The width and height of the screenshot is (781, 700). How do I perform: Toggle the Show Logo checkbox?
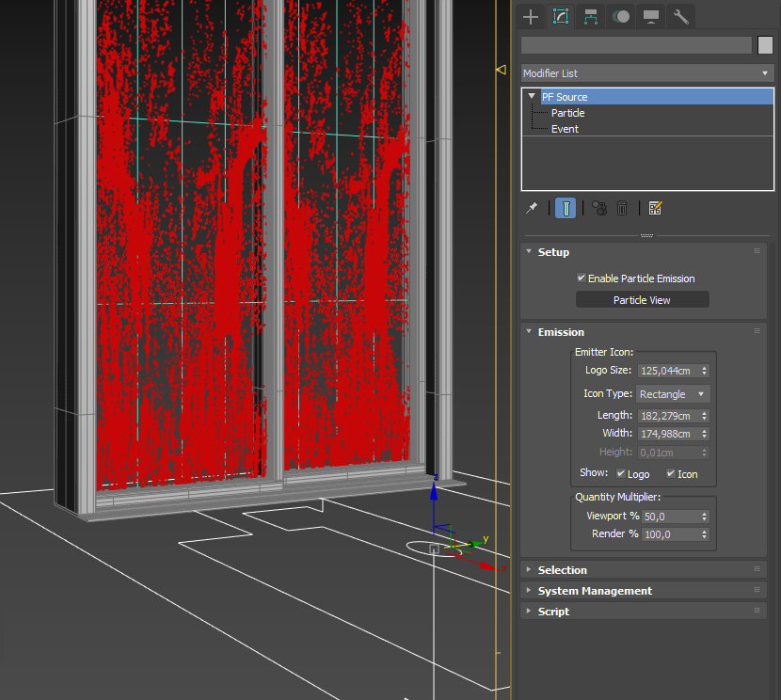click(x=621, y=473)
